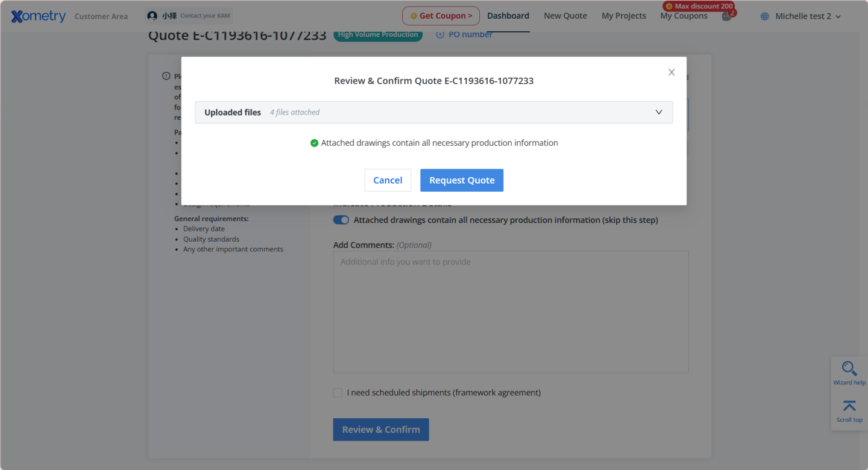Click the info icon in left panel

(x=166, y=77)
